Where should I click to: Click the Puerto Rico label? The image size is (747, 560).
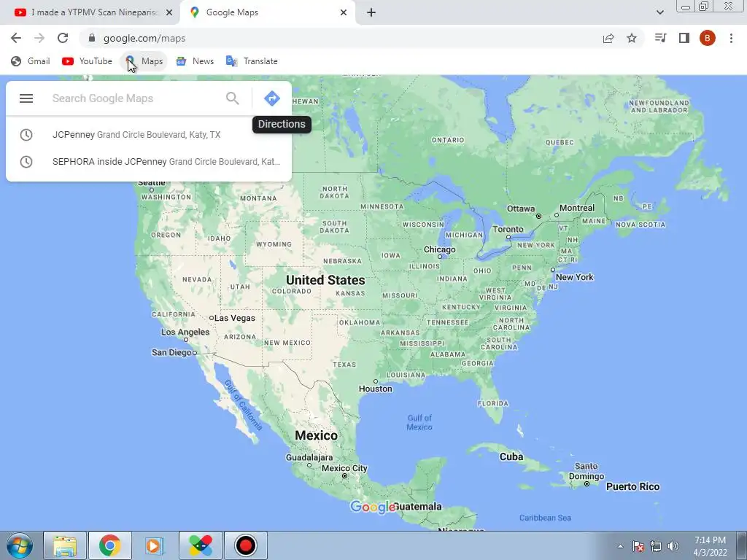click(632, 486)
